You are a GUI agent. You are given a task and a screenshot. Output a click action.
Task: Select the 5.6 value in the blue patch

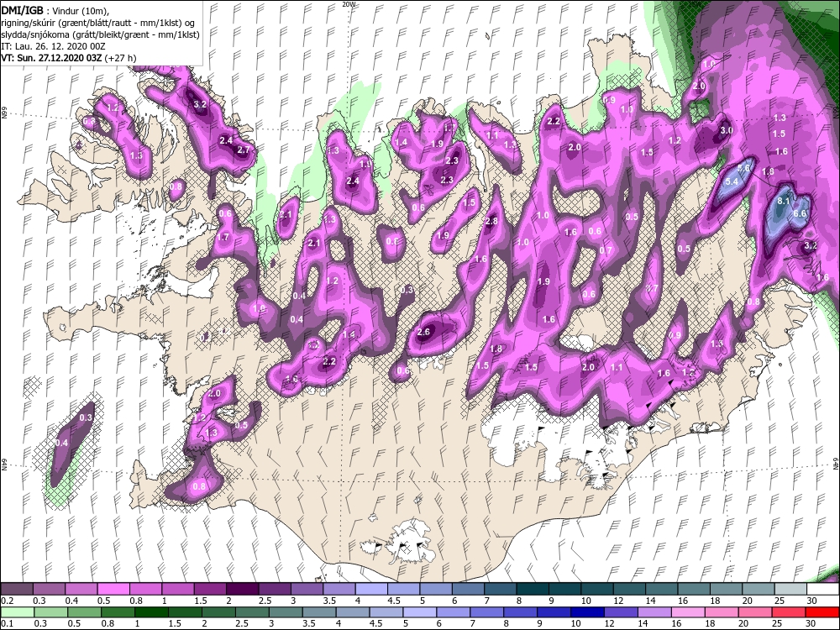(x=743, y=168)
